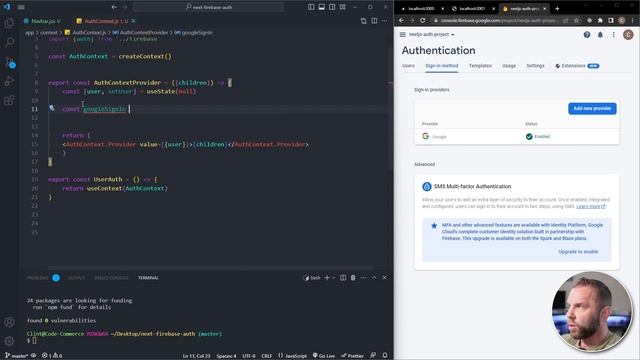Viewport: 640px width, 360px height.
Task: Switch to first localhost:3000 browser tab
Action: click(421, 9)
